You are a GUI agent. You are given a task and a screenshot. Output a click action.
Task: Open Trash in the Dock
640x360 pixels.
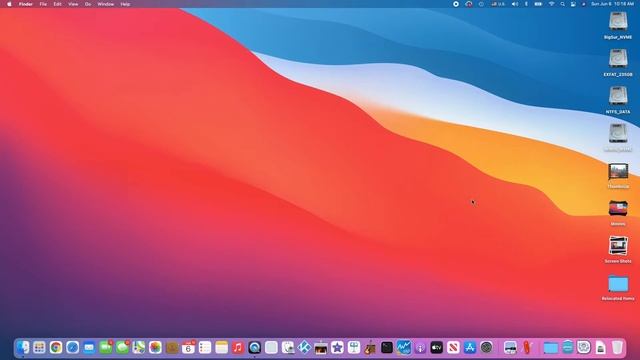[x=617, y=347]
